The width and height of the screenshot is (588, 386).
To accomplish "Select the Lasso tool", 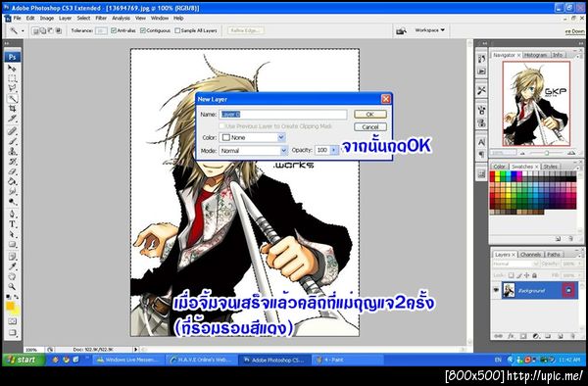I will 12,88.
